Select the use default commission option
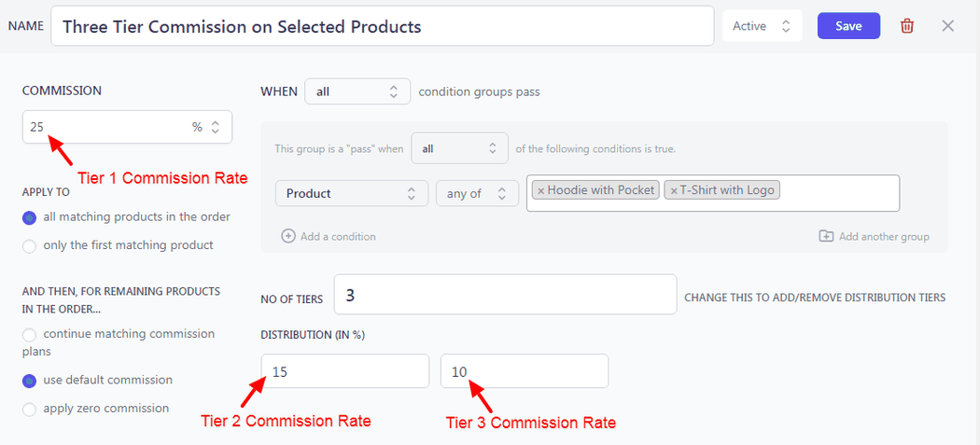This screenshot has width=980, height=445. pyautogui.click(x=30, y=381)
